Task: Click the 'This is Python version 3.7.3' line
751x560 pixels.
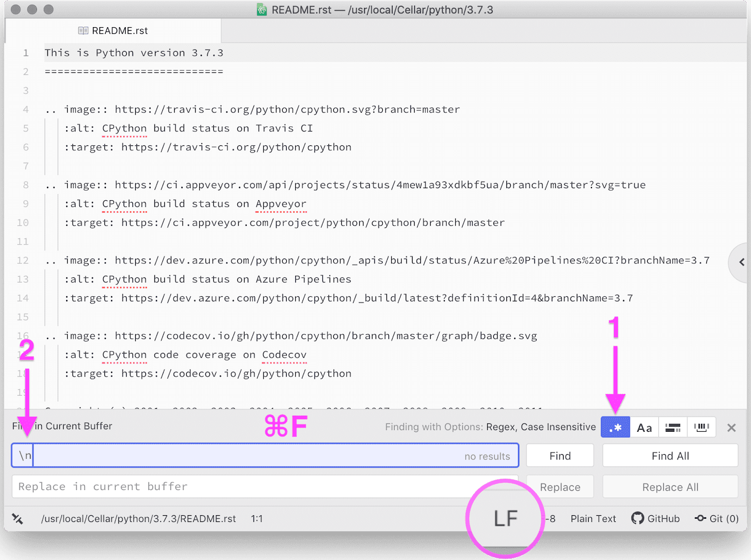Action: pos(134,53)
